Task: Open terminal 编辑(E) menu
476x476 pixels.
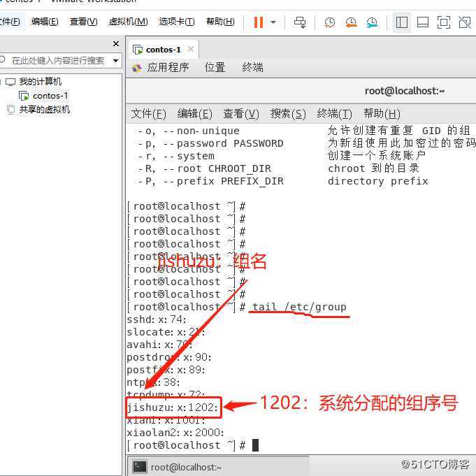Action: click(194, 114)
